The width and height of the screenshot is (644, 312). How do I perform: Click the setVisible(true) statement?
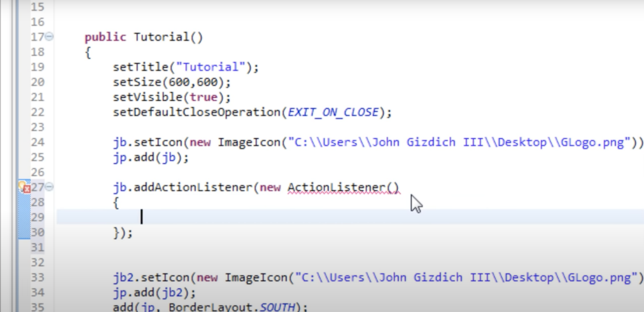point(172,97)
